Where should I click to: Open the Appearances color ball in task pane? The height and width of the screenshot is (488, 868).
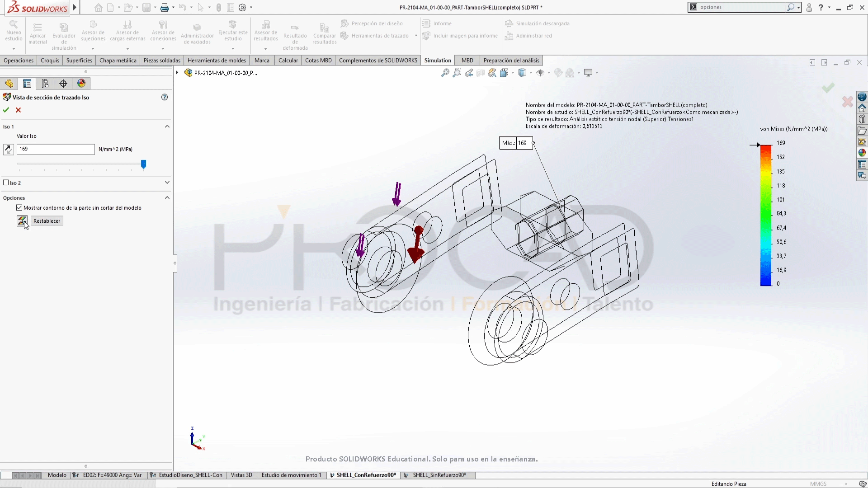(x=862, y=153)
